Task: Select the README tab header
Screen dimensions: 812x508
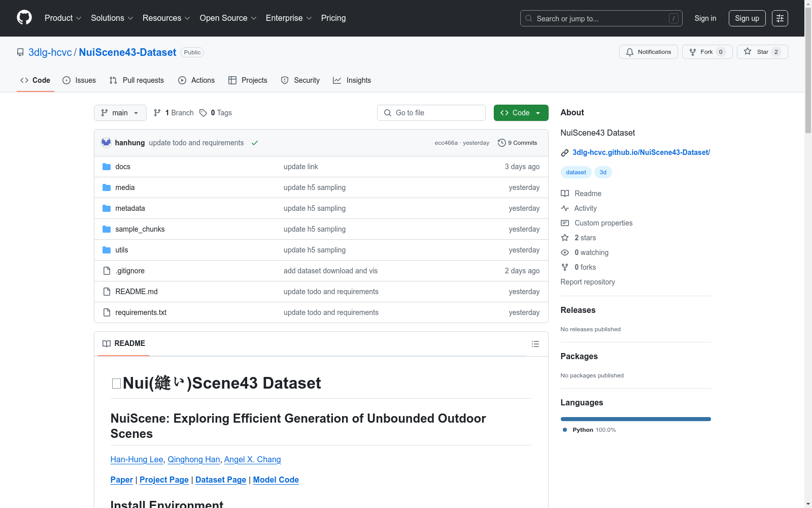Action: click(x=124, y=343)
